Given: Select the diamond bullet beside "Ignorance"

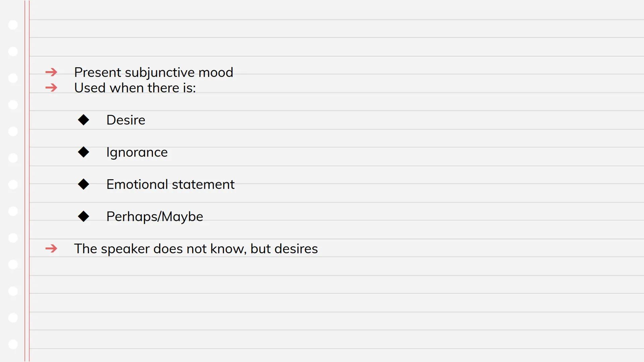Looking at the screenshot, I should (84, 152).
